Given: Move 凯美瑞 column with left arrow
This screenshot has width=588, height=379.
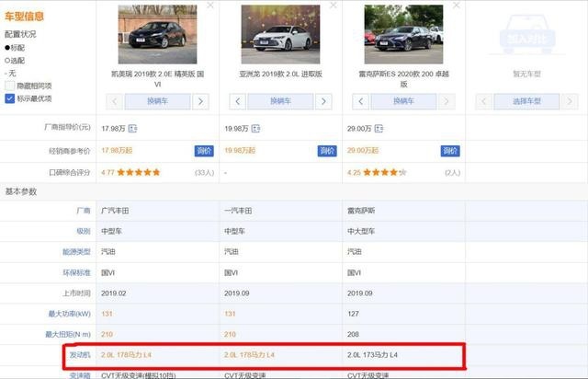Looking at the screenshot, I should [x=115, y=101].
